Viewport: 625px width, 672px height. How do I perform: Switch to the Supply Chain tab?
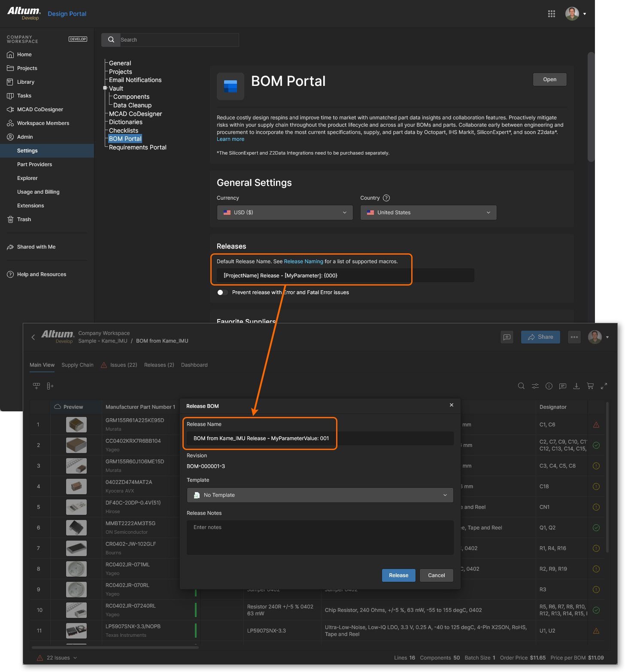tap(77, 365)
